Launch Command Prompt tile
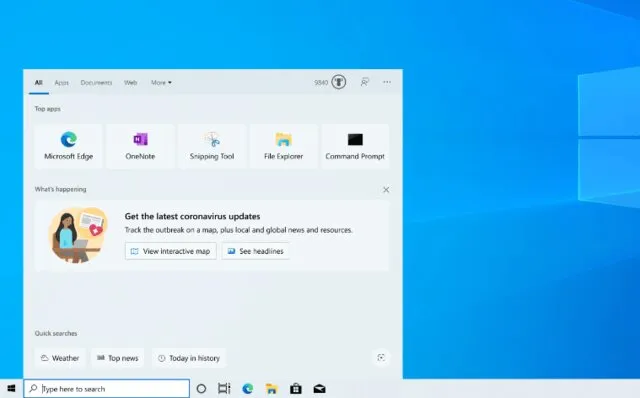This screenshot has width=640, height=398. [x=355, y=146]
